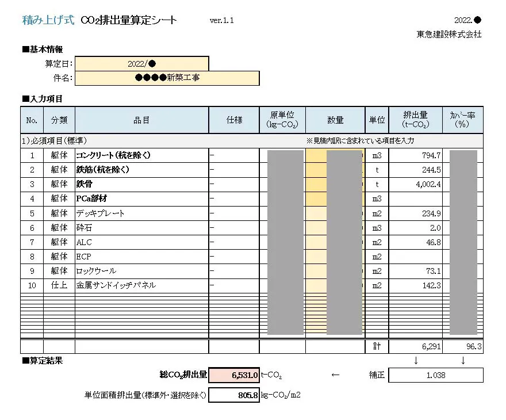The height and width of the screenshot is (420, 506).
Task: Click the 東急建設株式会社 company name
Action: click(449, 34)
